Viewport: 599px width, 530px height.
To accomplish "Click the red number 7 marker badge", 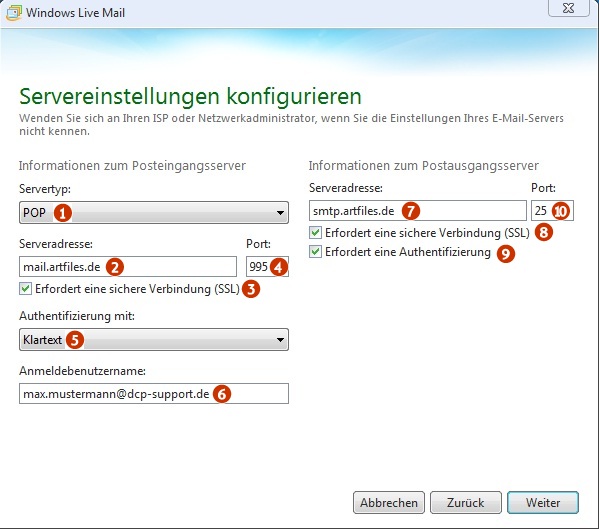I will click(x=411, y=211).
